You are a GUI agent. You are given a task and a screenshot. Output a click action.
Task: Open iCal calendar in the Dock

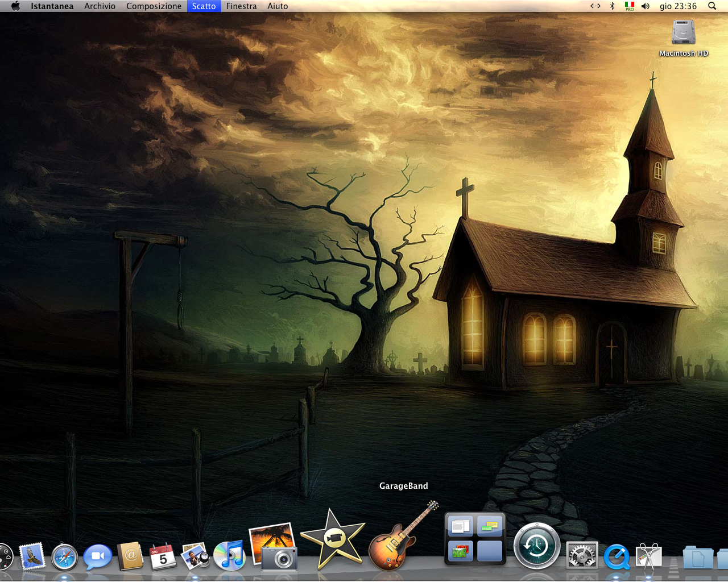[x=163, y=556]
